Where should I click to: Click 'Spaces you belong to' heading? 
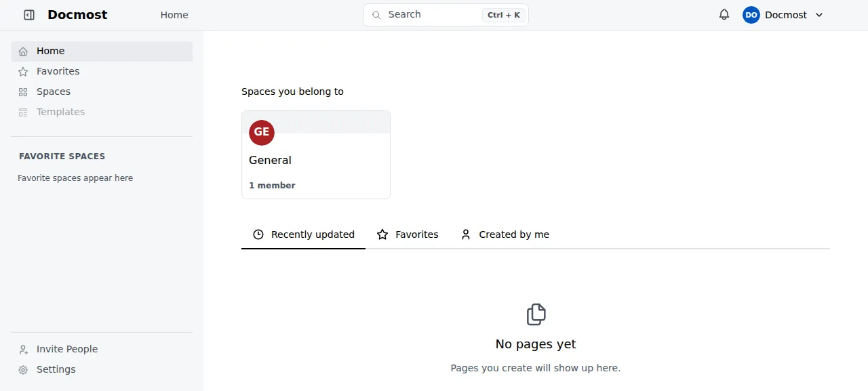coord(292,91)
